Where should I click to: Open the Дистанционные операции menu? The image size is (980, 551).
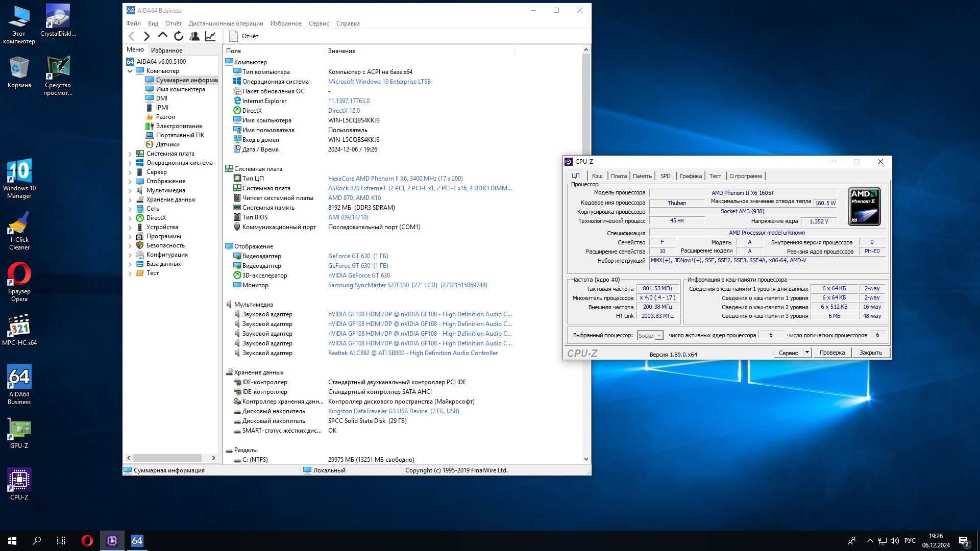[x=226, y=23]
